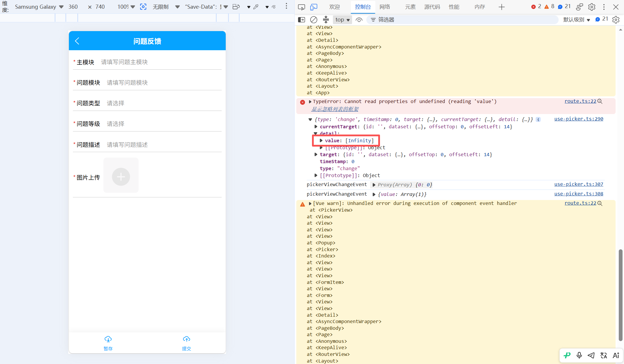Clear the console

[314, 20]
